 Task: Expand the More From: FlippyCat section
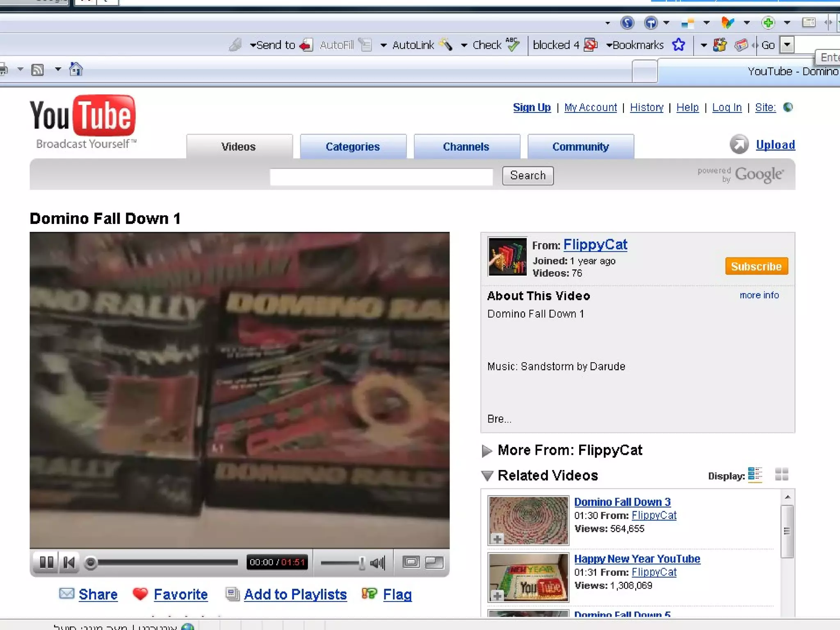(x=487, y=451)
